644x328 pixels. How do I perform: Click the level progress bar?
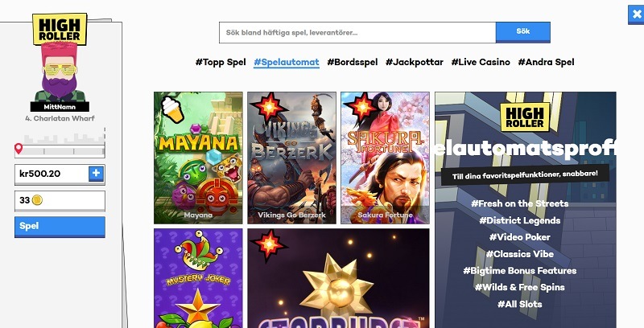(x=60, y=150)
